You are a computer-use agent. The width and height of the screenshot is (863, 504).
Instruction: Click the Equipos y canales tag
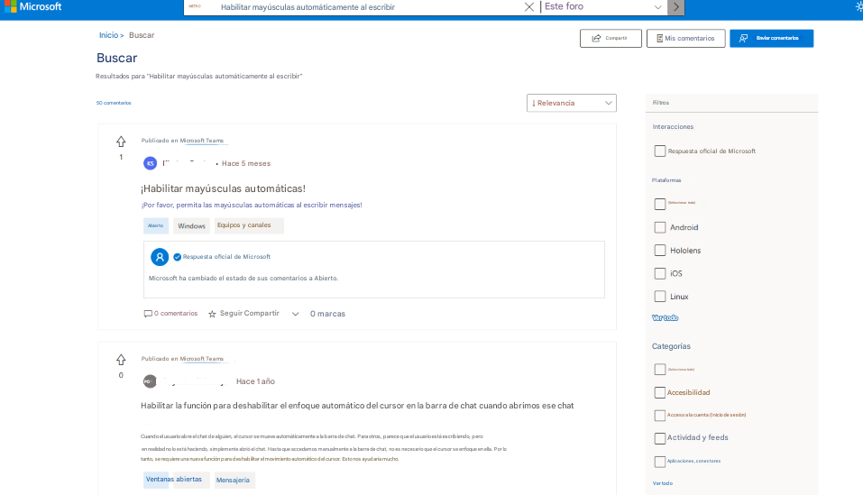click(249, 225)
